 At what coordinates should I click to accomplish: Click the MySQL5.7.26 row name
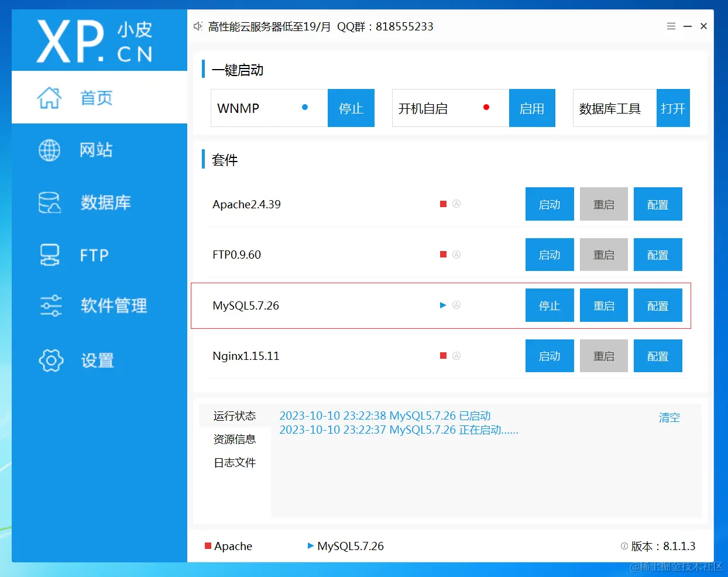[246, 305]
